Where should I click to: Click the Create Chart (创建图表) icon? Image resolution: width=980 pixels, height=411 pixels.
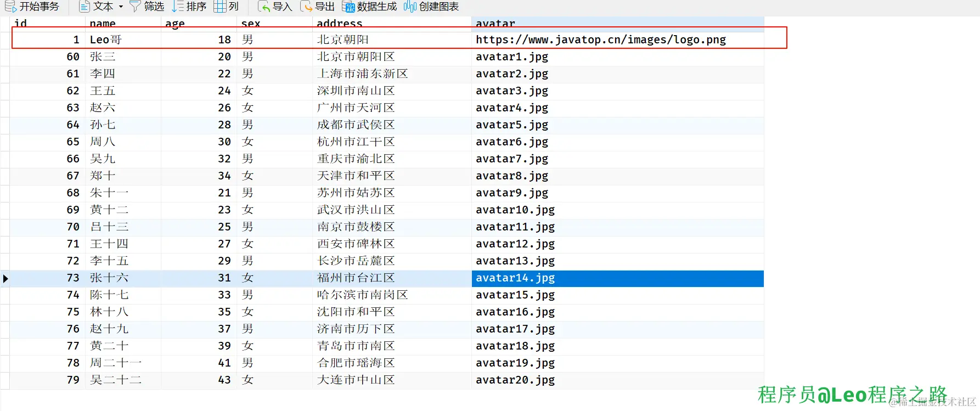410,7
